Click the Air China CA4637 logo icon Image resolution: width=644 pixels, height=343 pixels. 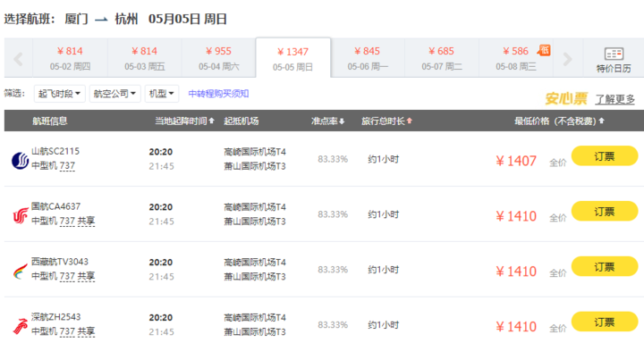pos(20,215)
